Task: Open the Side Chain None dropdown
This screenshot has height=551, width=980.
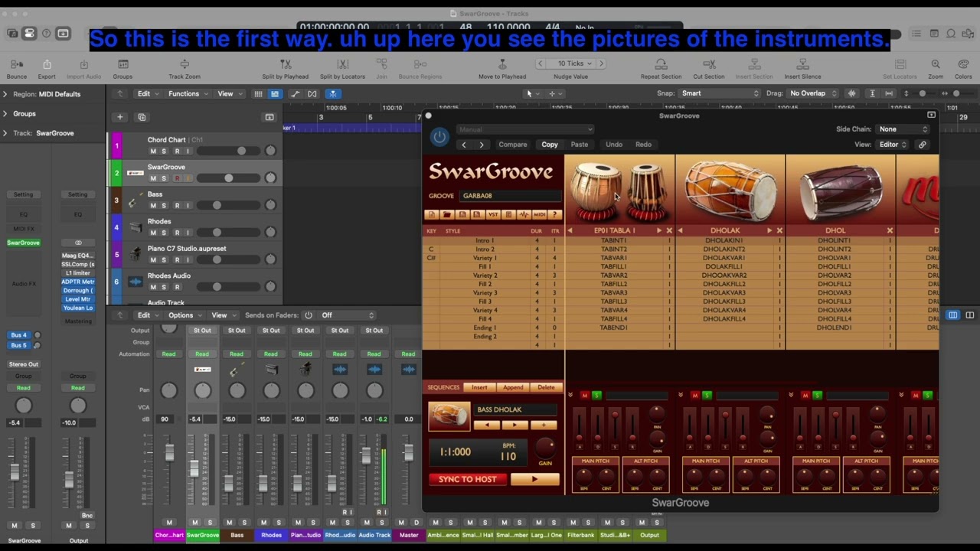Action: 903,129
